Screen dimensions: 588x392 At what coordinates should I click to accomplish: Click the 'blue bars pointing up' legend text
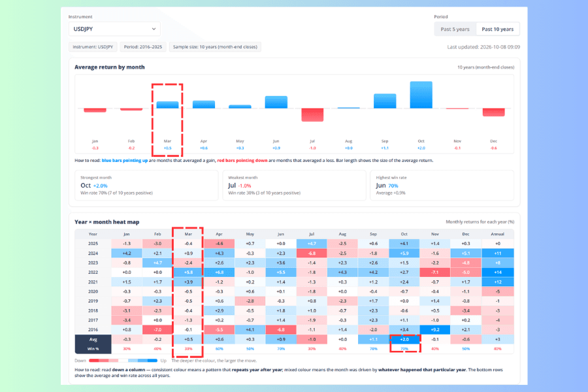point(125,161)
